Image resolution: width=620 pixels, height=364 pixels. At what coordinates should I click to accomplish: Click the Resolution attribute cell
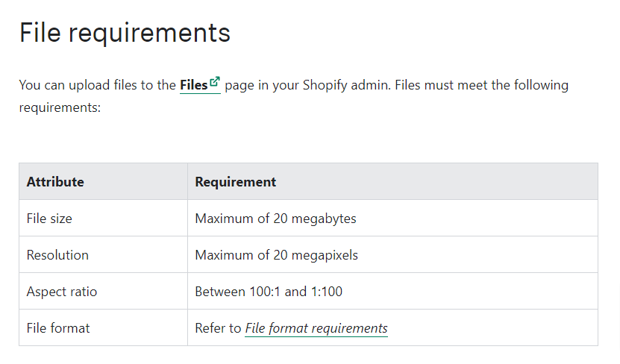[57, 255]
